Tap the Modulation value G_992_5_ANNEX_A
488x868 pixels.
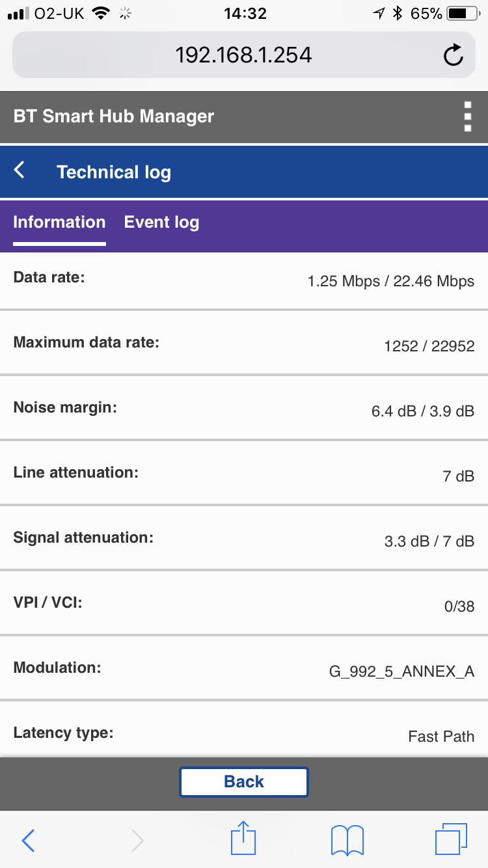point(401,671)
